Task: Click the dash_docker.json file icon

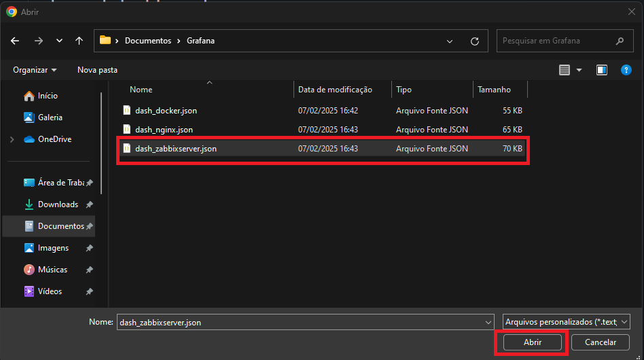Action: coord(127,110)
